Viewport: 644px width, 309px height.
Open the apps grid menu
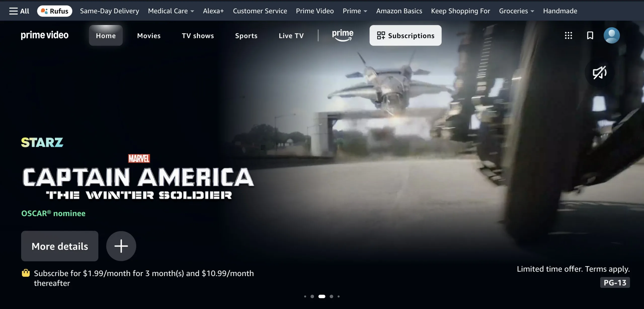(x=569, y=35)
